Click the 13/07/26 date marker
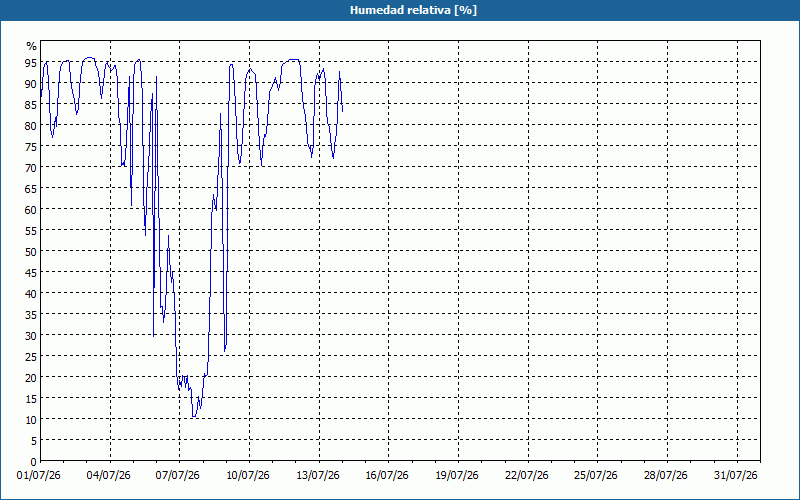This screenshot has height=500, width=800. 318,476
